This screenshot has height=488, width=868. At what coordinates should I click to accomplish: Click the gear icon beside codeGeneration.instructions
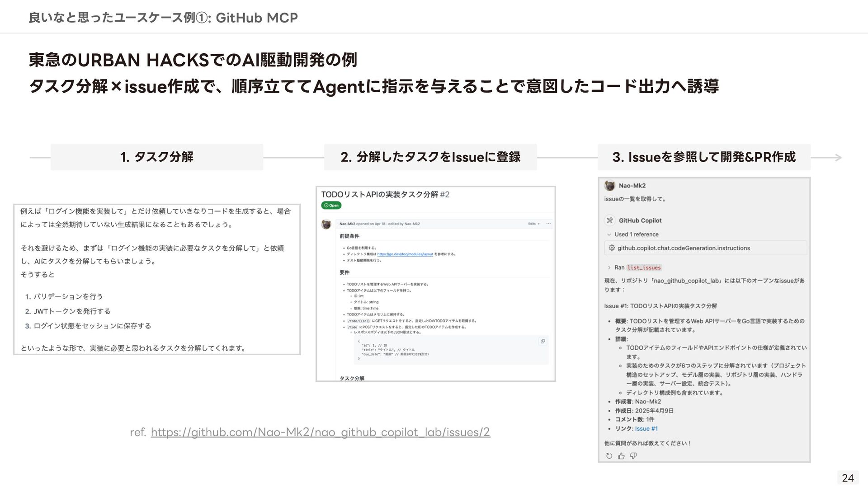[612, 248]
